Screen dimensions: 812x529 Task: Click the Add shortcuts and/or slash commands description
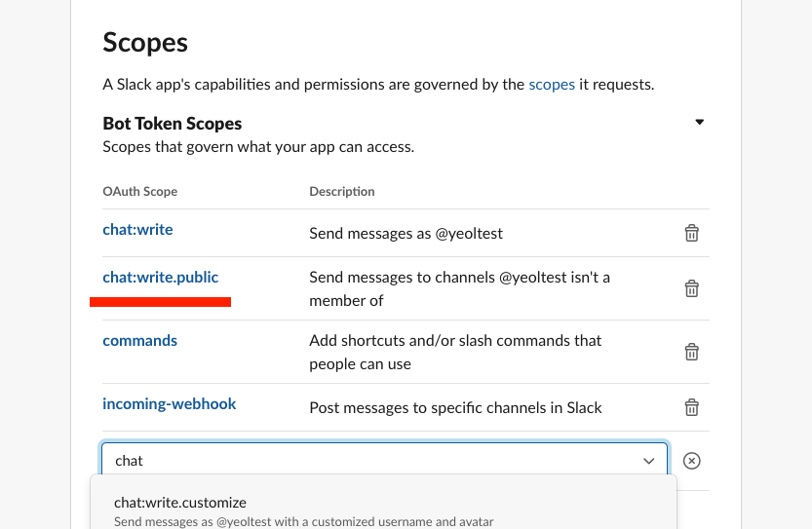click(455, 352)
